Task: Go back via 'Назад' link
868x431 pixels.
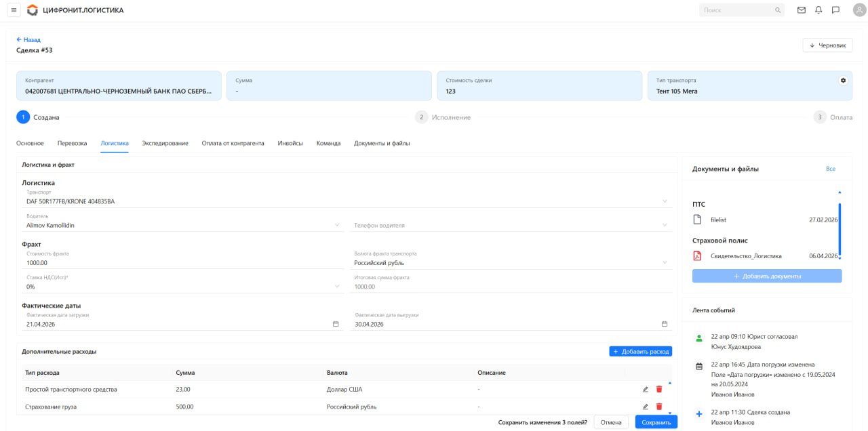Action: [28, 39]
